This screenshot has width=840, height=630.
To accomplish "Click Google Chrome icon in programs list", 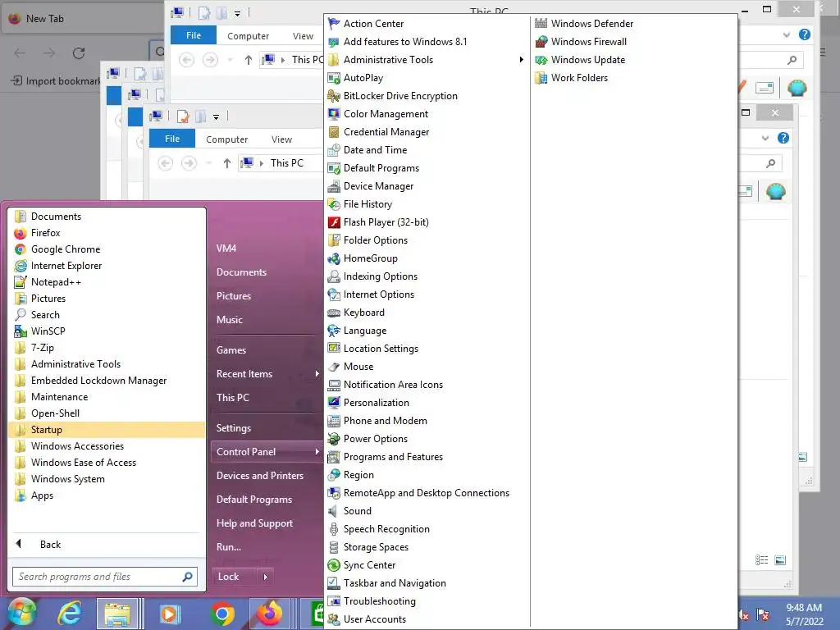I will [21, 249].
